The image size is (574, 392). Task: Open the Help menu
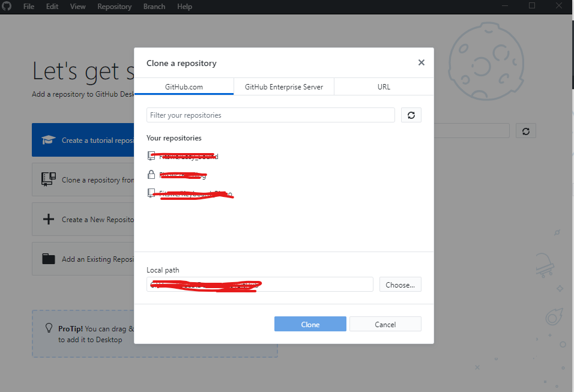[184, 7]
